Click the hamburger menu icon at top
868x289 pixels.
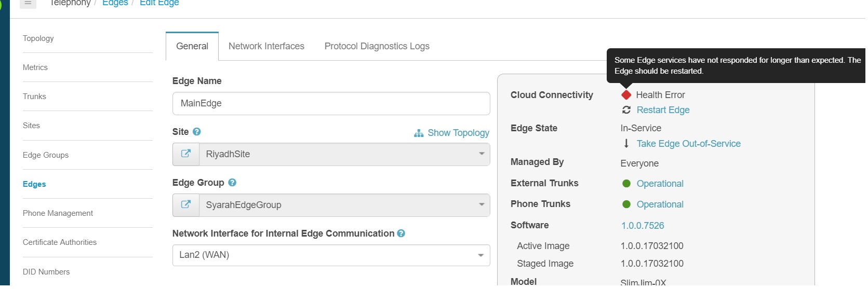click(28, 3)
